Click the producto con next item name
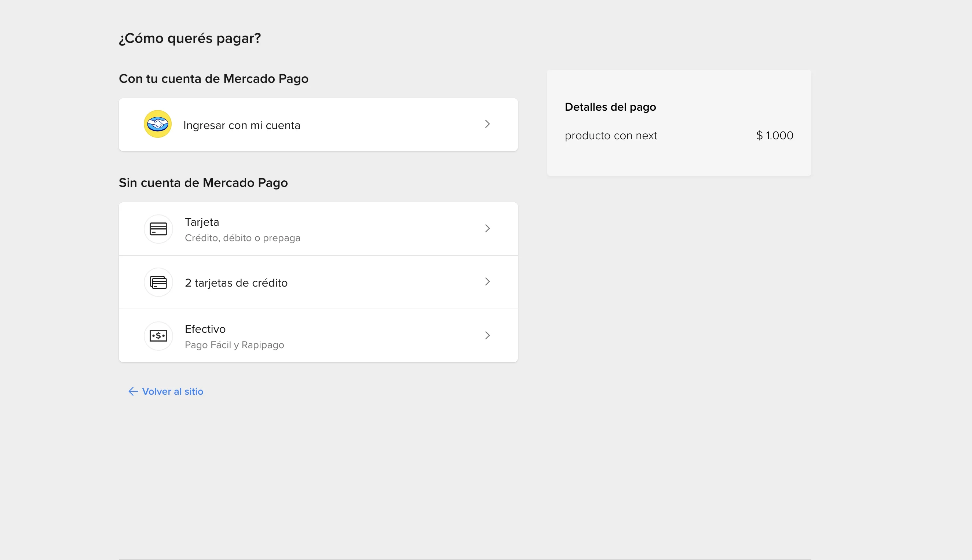Screen dimensions: 972x560 [611, 136]
